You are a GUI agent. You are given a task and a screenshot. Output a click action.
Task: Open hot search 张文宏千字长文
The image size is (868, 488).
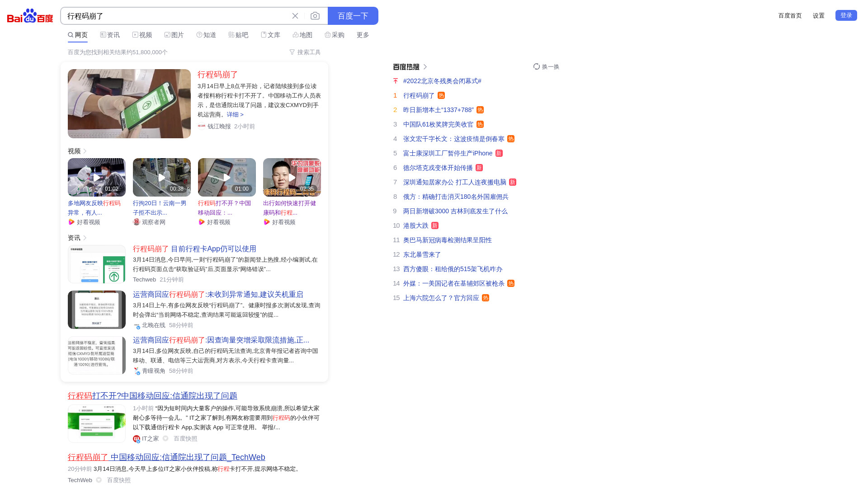tap(453, 139)
